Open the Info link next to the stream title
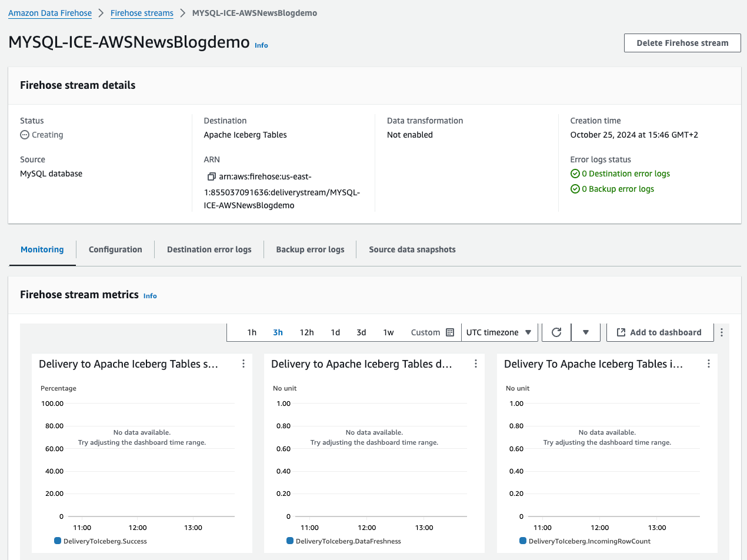Screen dimensions: 747x560 [261, 45]
